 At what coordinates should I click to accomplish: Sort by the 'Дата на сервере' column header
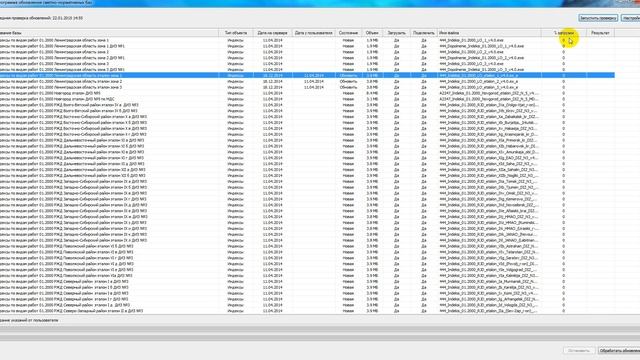pyautogui.click(x=272, y=33)
